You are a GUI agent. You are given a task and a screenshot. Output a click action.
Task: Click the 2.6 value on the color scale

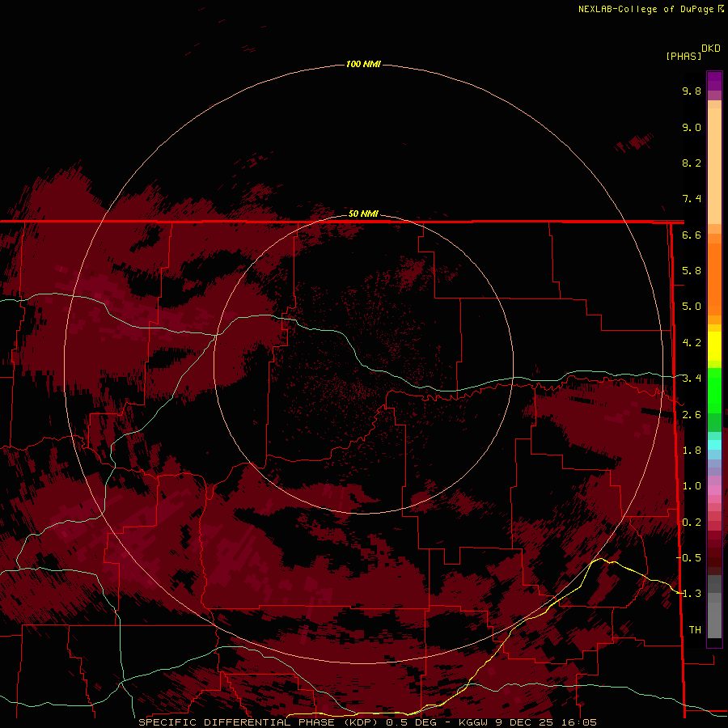coord(692,415)
